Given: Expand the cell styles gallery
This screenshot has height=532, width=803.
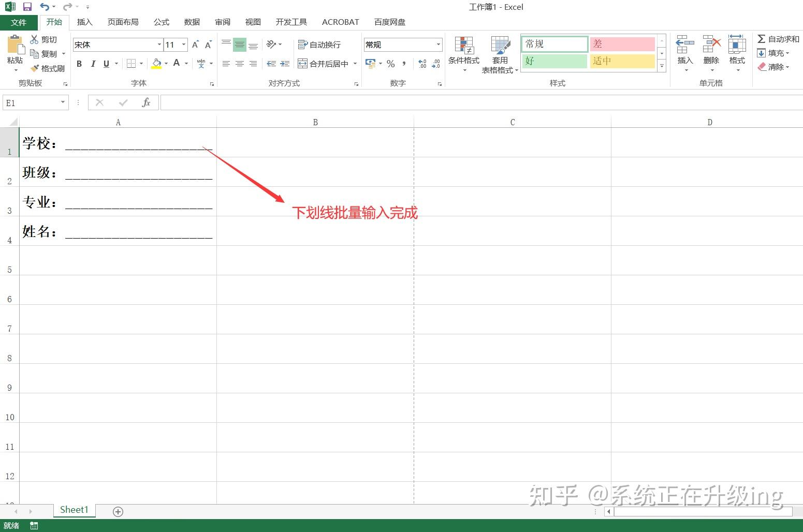Looking at the screenshot, I should [x=662, y=66].
